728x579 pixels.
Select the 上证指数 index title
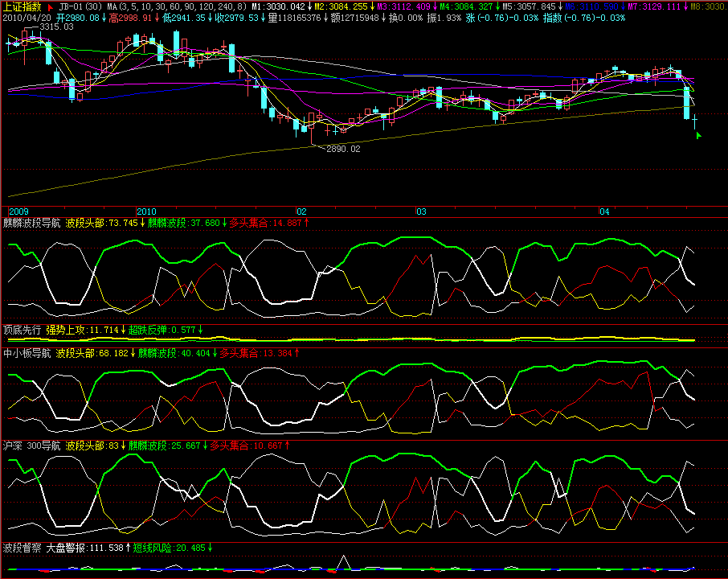(22, 6)
